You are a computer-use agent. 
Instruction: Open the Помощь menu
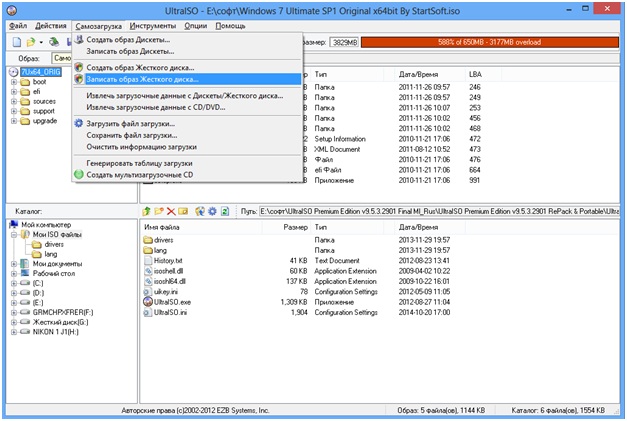coord(230,26)
